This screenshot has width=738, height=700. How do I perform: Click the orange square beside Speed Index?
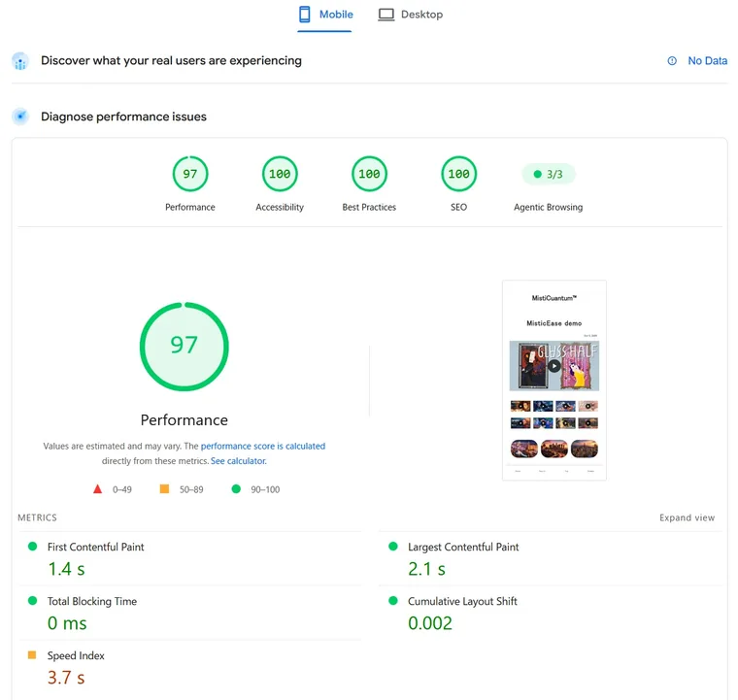pyautogui.click(x=32, y=654)
